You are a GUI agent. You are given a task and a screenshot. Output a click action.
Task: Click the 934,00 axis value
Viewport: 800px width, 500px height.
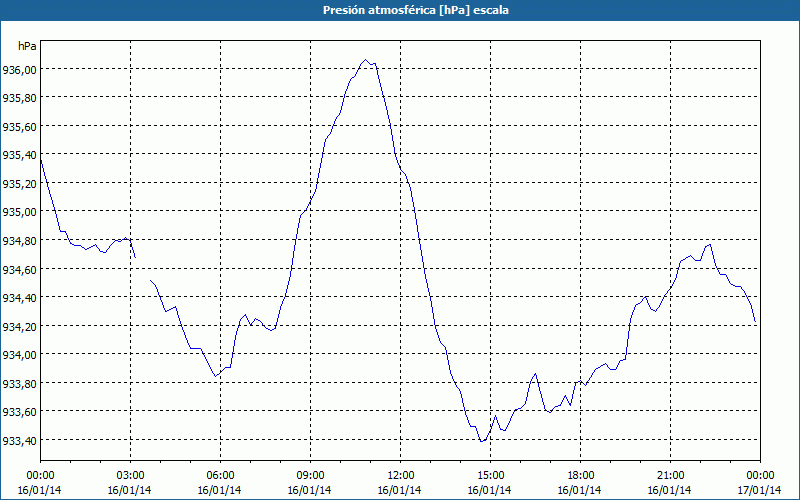click(19, 355)
